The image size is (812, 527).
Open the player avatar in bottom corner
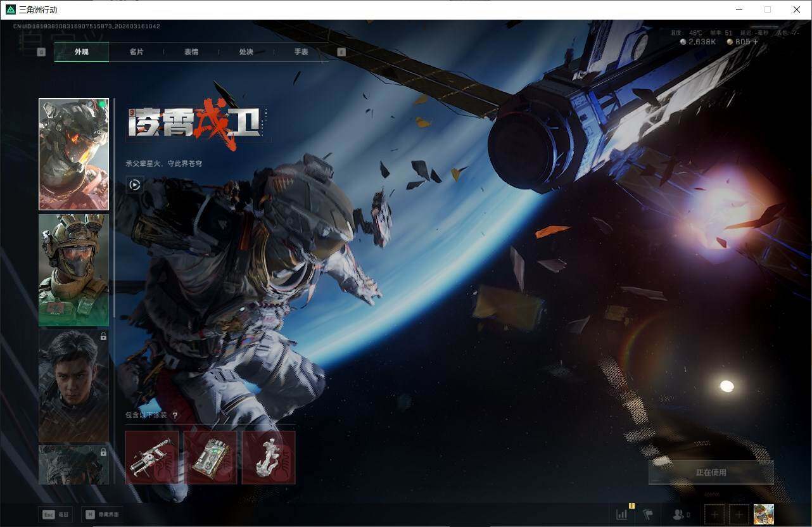pyautogui.click(x=764, y=514)
